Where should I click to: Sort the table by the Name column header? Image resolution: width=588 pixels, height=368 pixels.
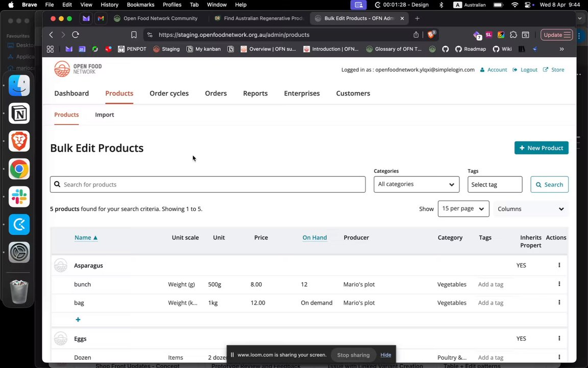coord(83,238)
